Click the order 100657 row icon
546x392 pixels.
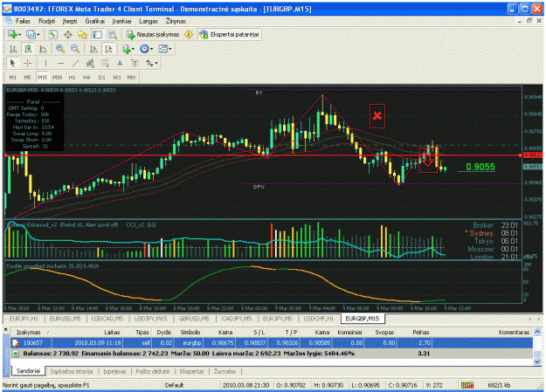16,343
